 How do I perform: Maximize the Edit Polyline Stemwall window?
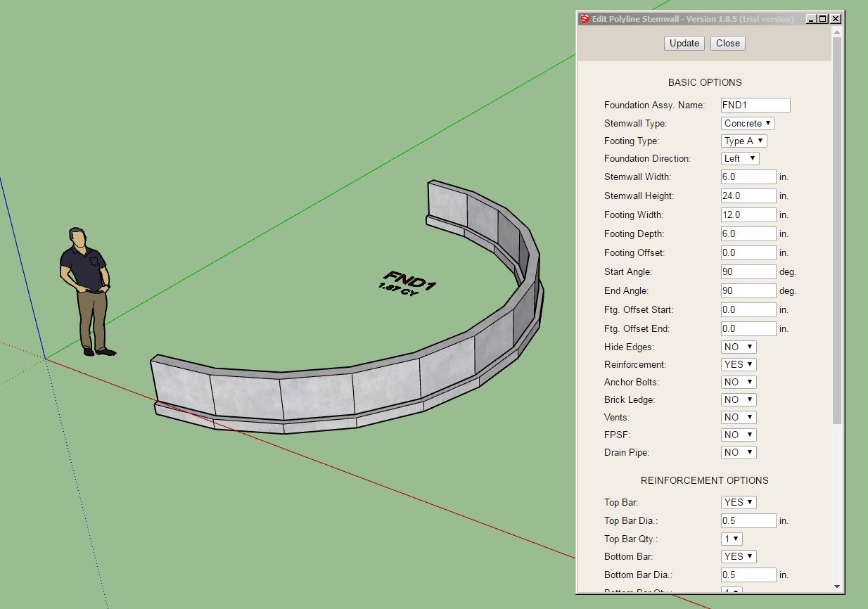pos(823,19)
